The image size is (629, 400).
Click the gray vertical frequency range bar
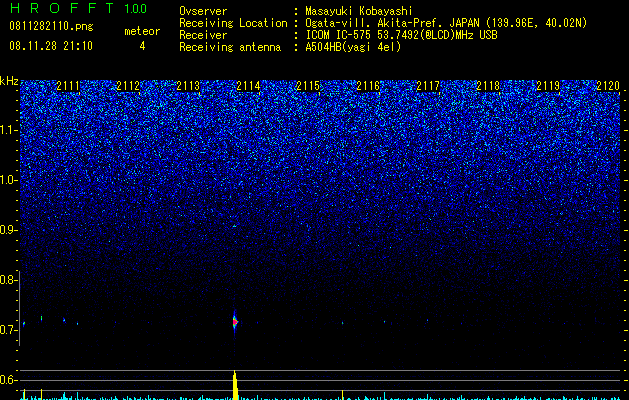coord(19,308)
